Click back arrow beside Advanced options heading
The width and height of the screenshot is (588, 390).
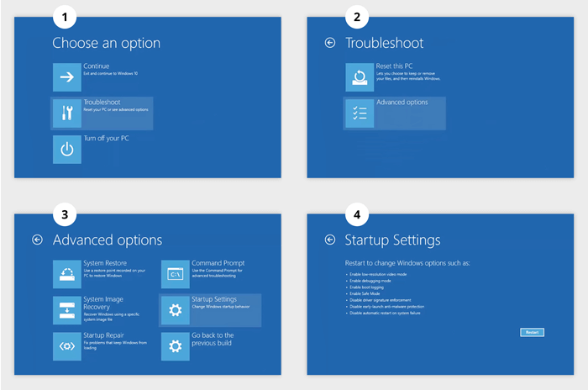(x=37, y=240)
